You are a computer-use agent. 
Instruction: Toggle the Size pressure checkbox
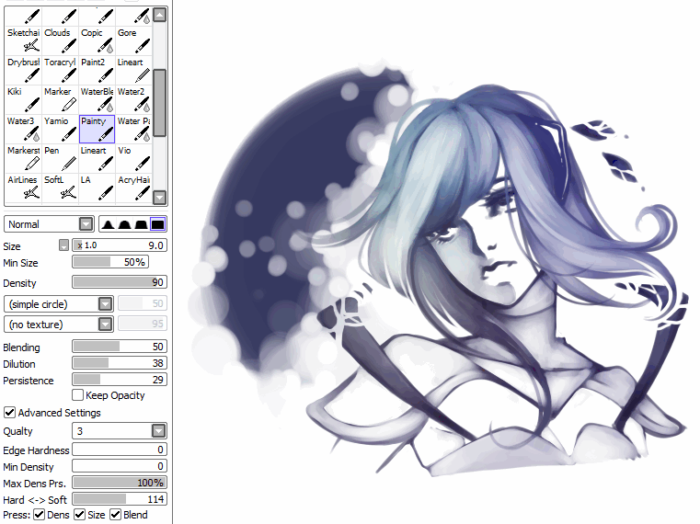coord(79,515)
